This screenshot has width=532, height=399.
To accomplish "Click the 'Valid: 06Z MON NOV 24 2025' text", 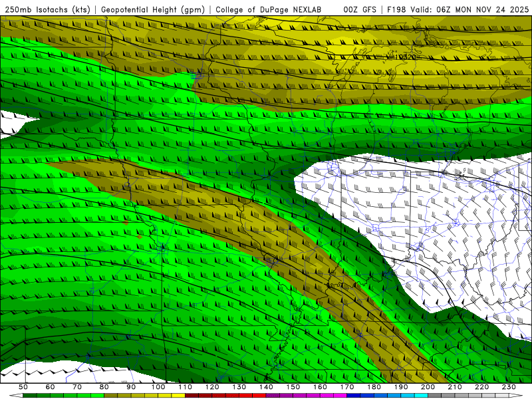I will [469, 9].
